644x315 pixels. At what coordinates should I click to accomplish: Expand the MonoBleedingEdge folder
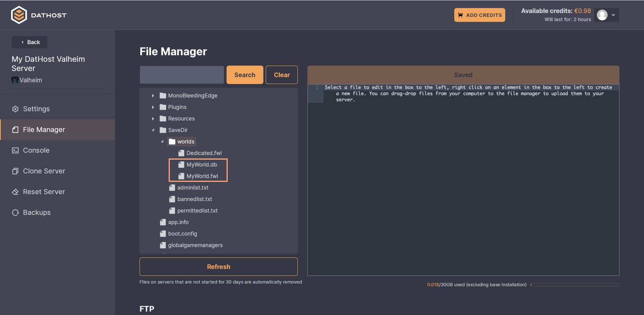[x=153, y=96]
